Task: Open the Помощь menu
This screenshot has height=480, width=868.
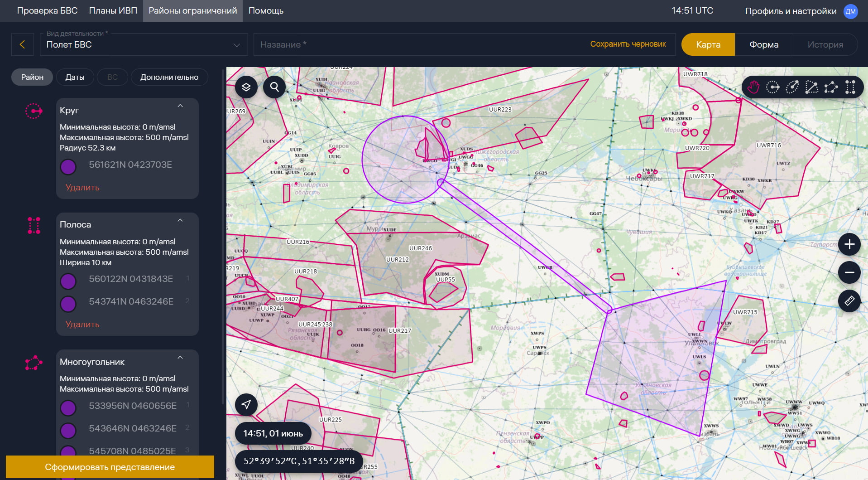Action: pos(266,10)
